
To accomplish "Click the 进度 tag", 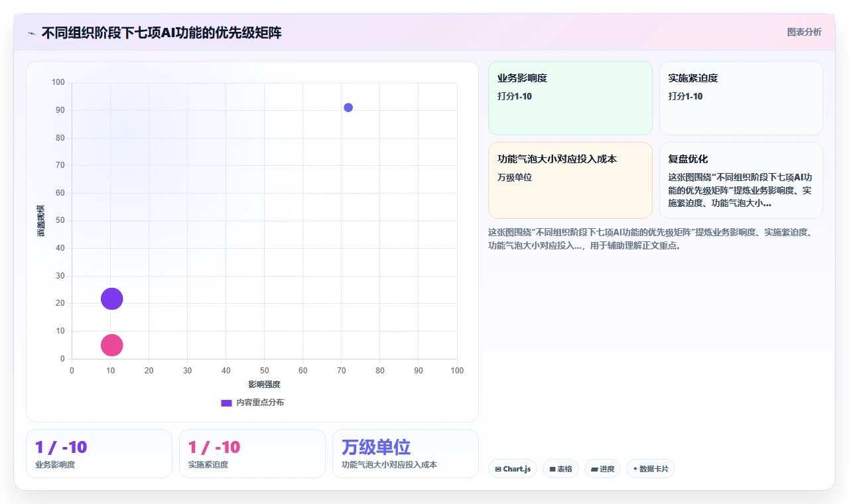I will [602, 469].
